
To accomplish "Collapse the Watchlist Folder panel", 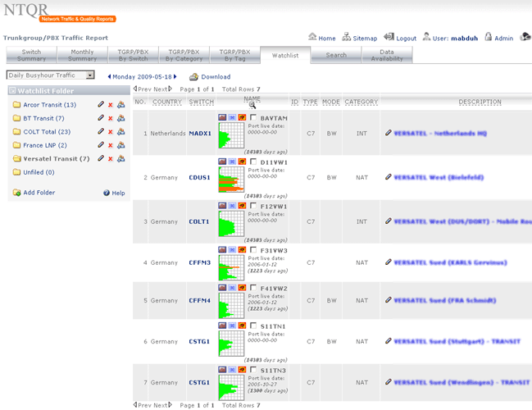I will point(11,90).
